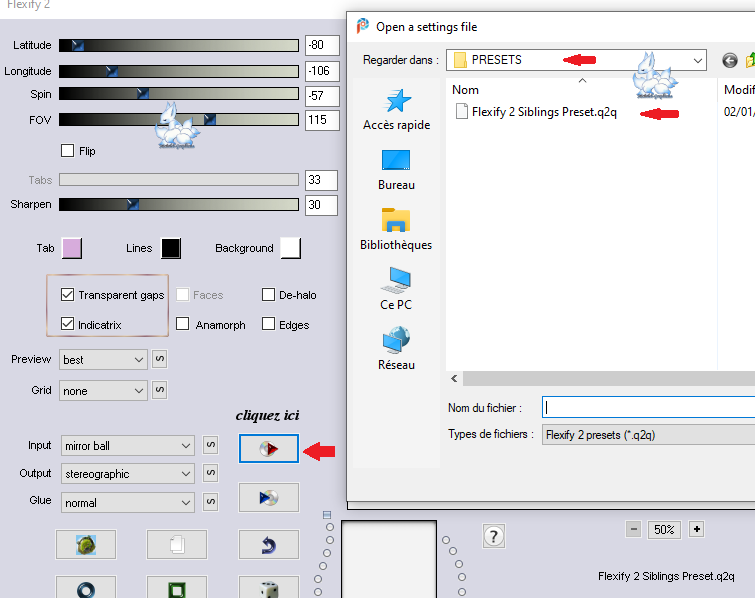Click the Tab color swatch
The image size is (755, 598).
point(72,248)
